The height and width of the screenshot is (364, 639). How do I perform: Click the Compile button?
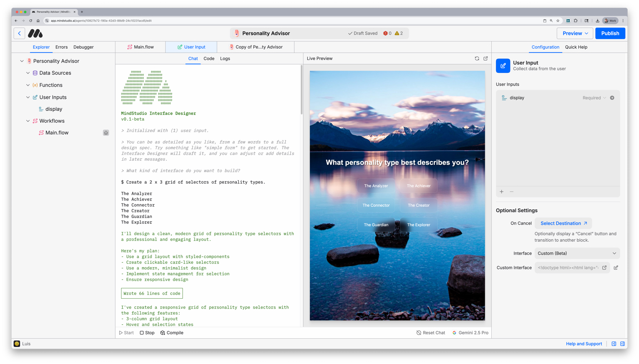point(172,333)
